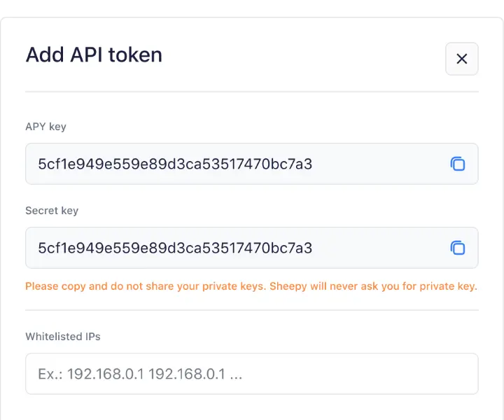This screenshot has height=420, width=504.
Task: Click the Add API token heading
Action: pos(94,55)
